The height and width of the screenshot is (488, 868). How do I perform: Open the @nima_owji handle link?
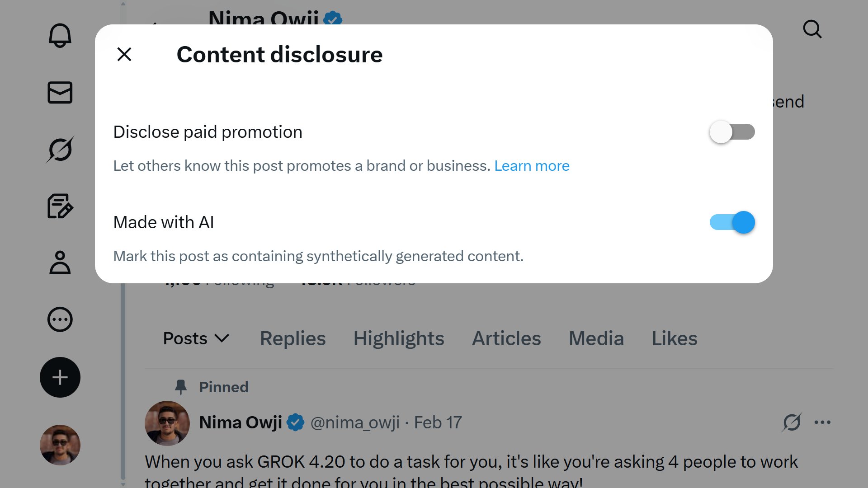click(355, 422)
